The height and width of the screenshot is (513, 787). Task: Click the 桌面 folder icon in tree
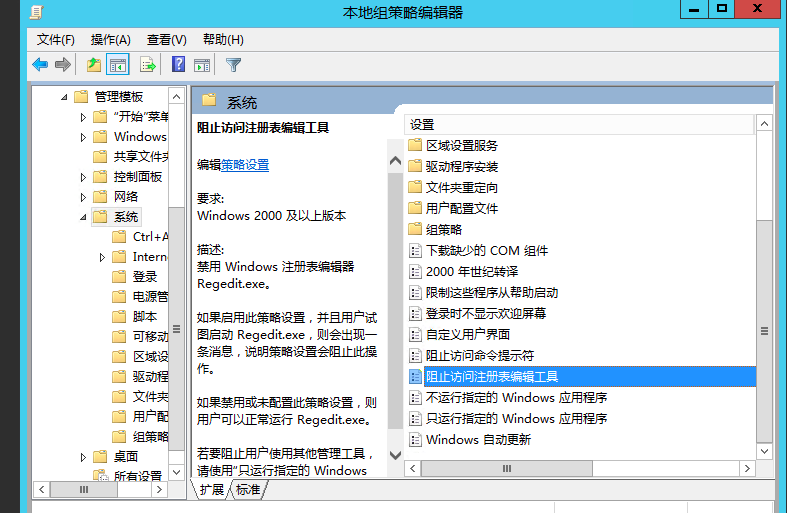(x=100, y=456)
